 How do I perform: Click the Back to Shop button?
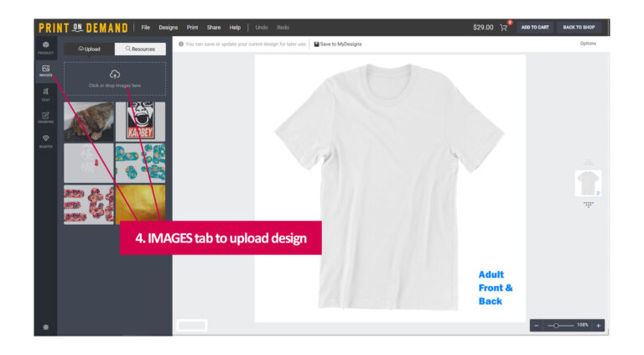pyautogui.click(x=579, y=27)
